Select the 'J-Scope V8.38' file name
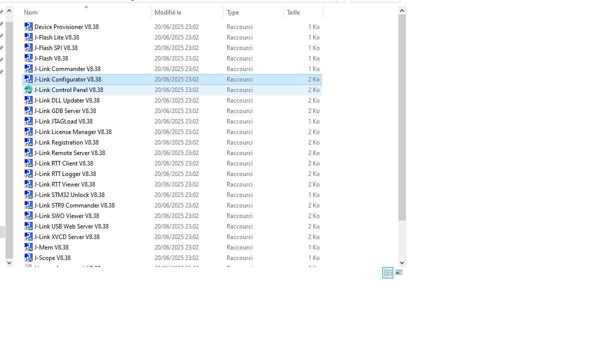593x364 pixels. 53,258
